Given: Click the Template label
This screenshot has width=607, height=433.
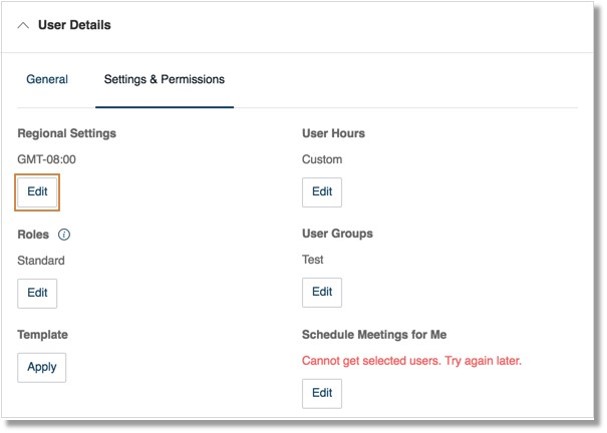Looking at the screenshot, I should point(43,335).
